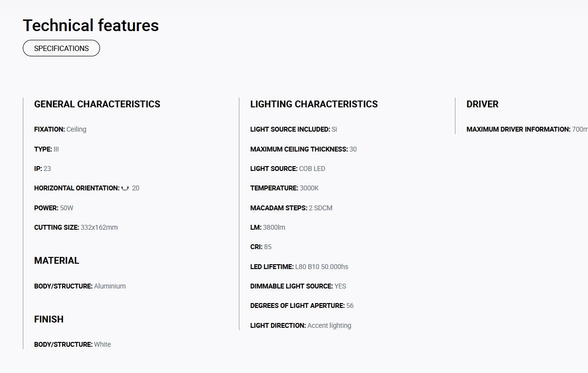Select the MATERIAL section heading
588x373 pixels.
click(56, 260)
